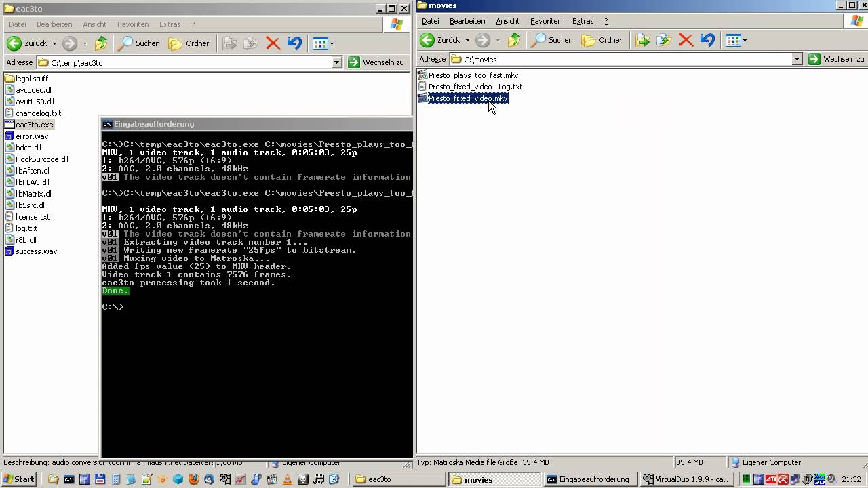Click Eingabeaufforderung window title bar
Image resolution: width=868 pixels, height=488 pixels.
(256, 124)
